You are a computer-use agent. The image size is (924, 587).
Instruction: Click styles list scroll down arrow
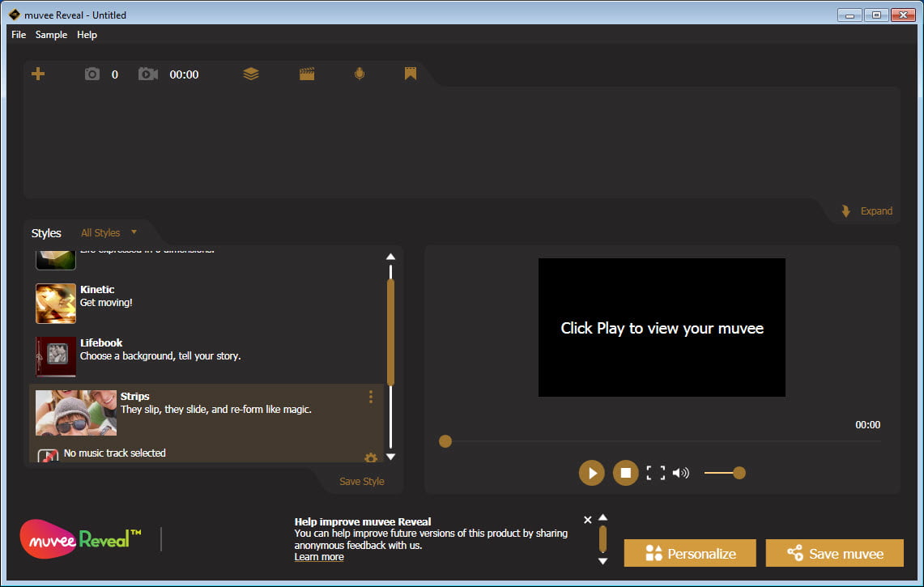[x=390, y=457]
